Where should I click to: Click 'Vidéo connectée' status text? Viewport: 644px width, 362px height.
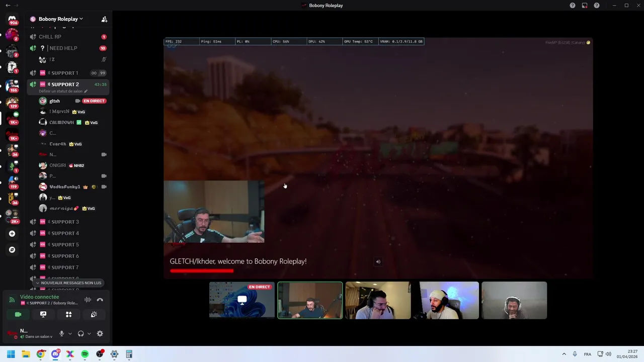(39, 297)
